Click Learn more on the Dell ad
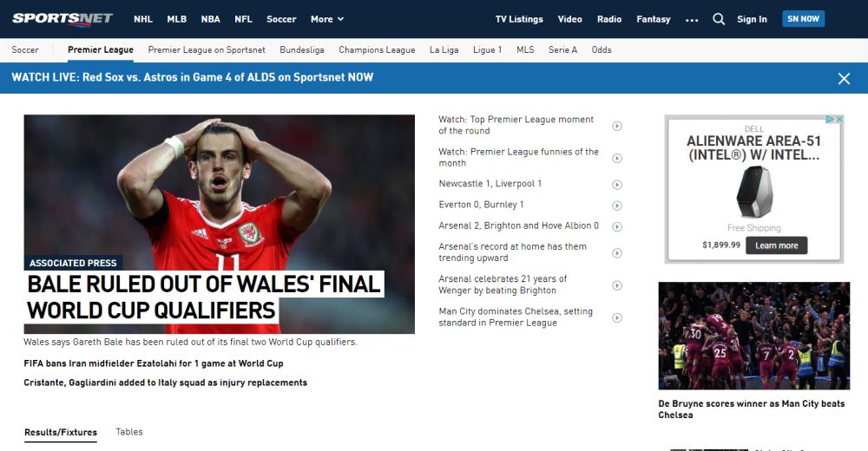 tap(777, 245)
